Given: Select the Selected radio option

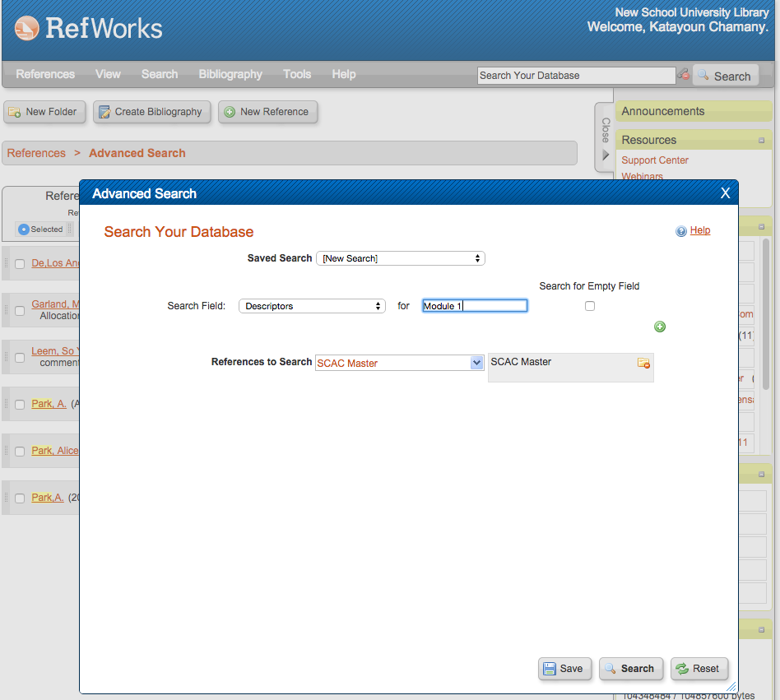Looking at the screenshot, I should tap(23, 229).
